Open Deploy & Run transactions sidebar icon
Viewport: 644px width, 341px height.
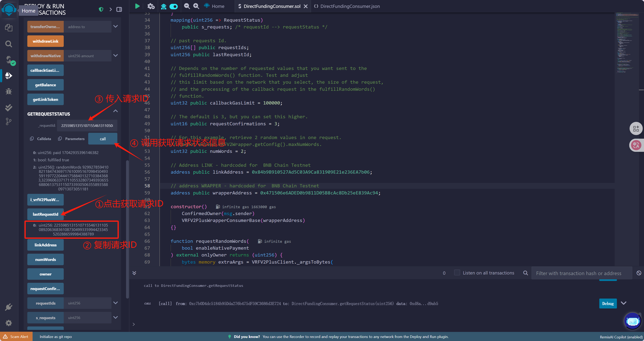tap(9, 75)
